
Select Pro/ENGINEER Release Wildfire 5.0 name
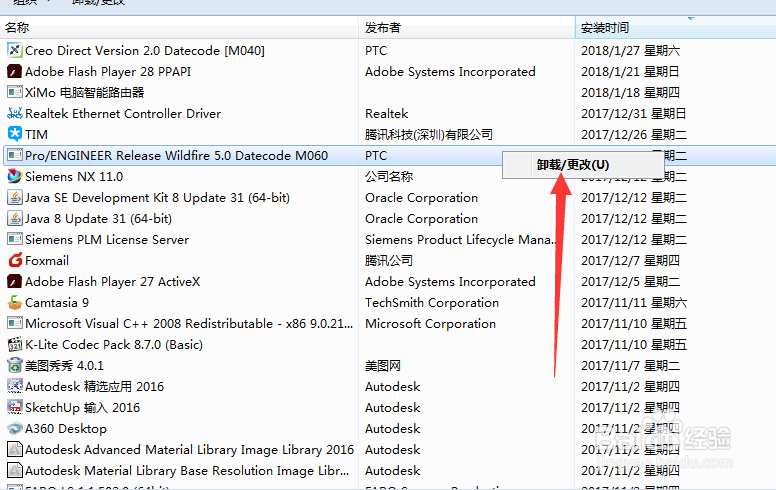176,155
